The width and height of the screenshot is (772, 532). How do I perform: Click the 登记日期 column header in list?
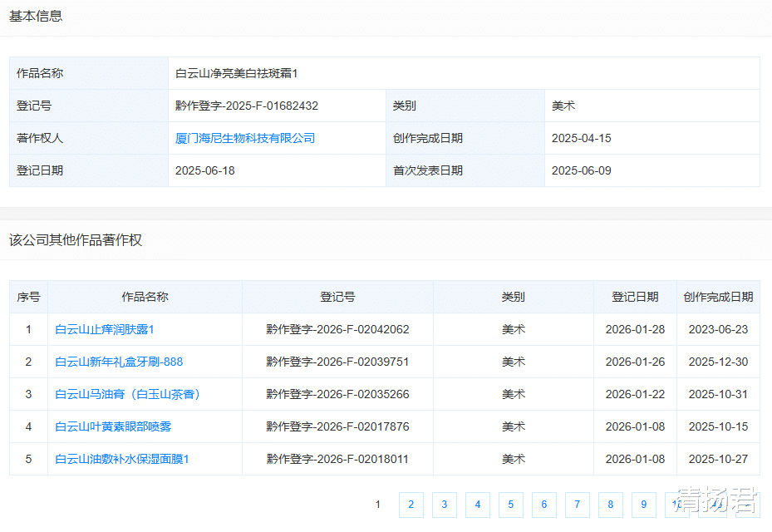[635, 297]
